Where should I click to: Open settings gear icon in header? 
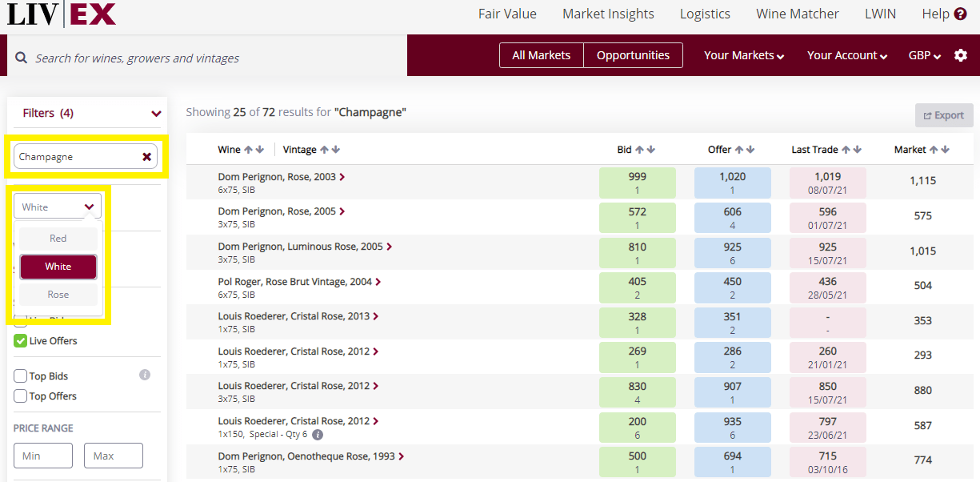[x=961, y=55]
